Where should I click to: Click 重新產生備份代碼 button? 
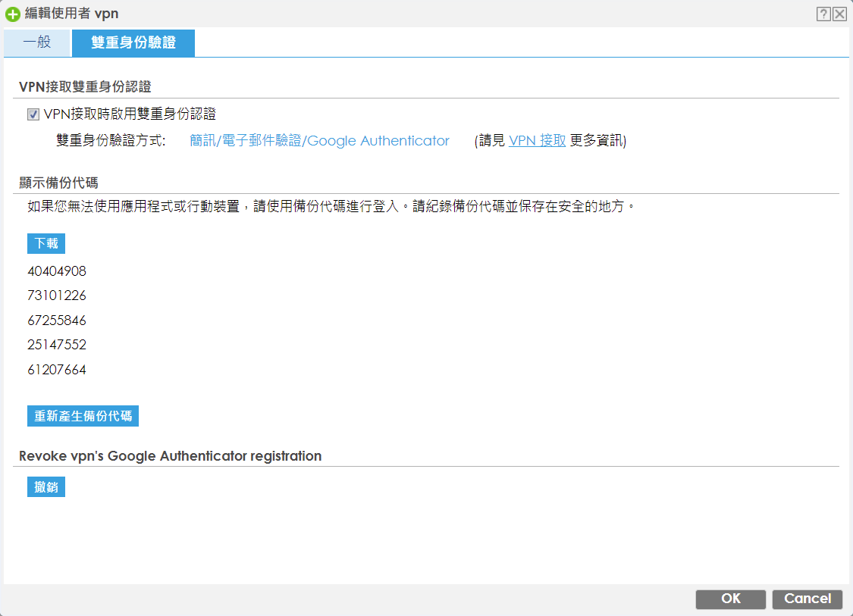(x=83, y=416)
